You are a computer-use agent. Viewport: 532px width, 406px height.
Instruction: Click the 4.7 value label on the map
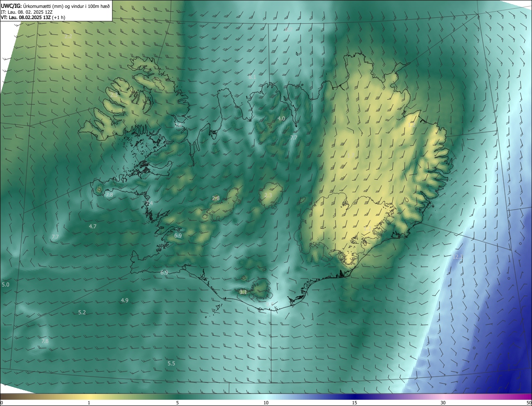(93, 227)
